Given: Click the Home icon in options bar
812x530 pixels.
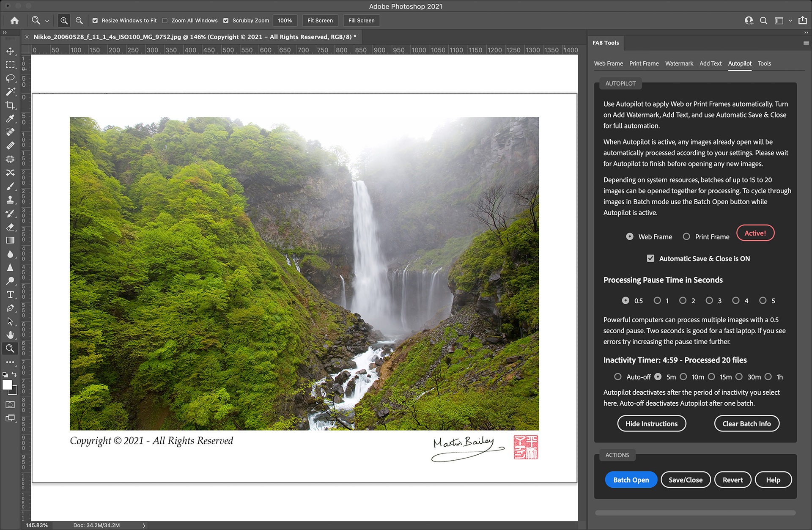Looking at the screenshot, I should 14,20.
